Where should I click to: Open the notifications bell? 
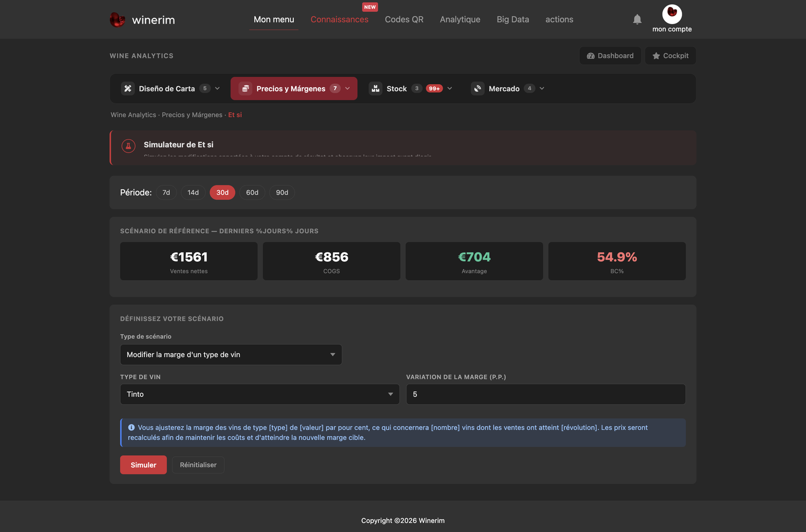click(637, 19)
